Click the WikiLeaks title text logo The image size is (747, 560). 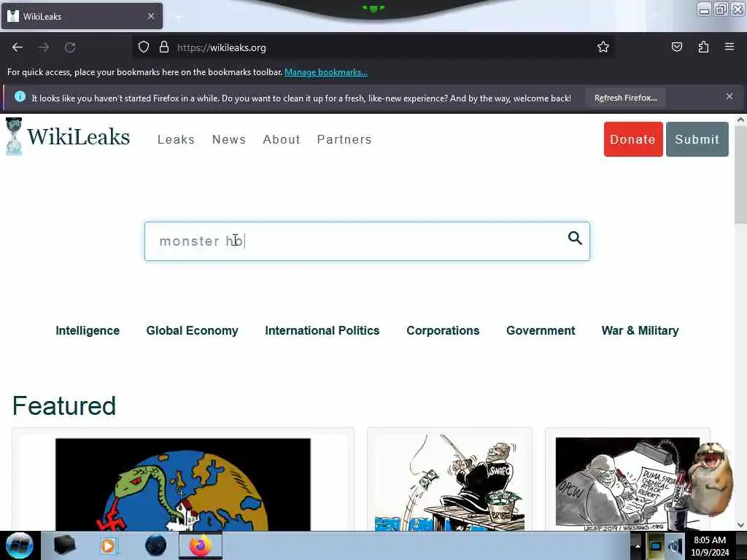[78, 136]
